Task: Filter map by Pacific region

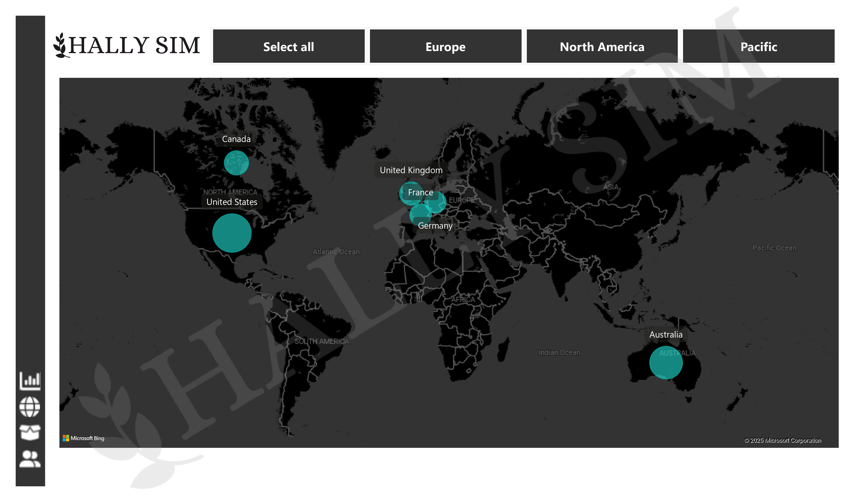Action: (759, 46)
